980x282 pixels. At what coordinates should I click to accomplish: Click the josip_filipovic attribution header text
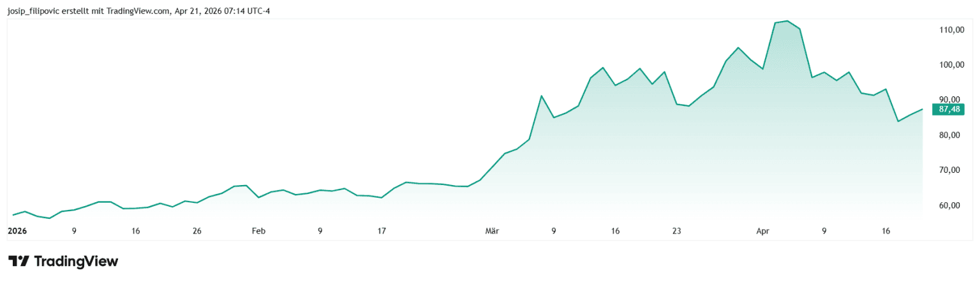click(x=138, y=11)
